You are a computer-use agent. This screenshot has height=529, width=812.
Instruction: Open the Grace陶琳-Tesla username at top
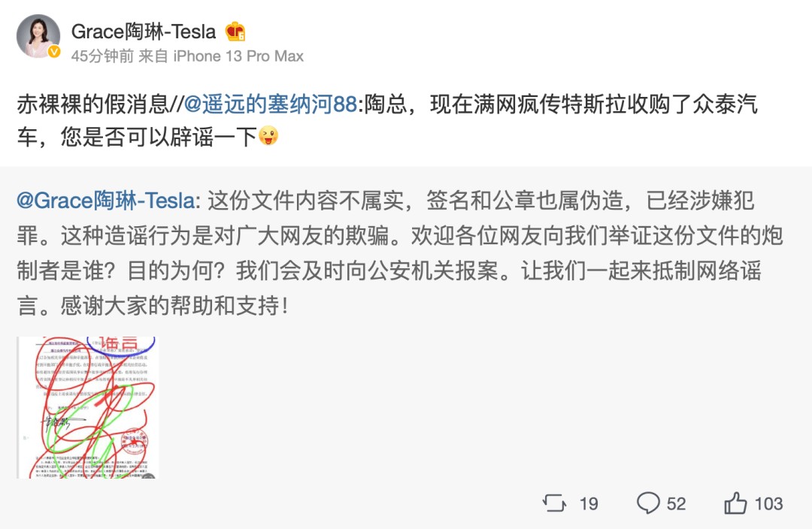[144, 32]
